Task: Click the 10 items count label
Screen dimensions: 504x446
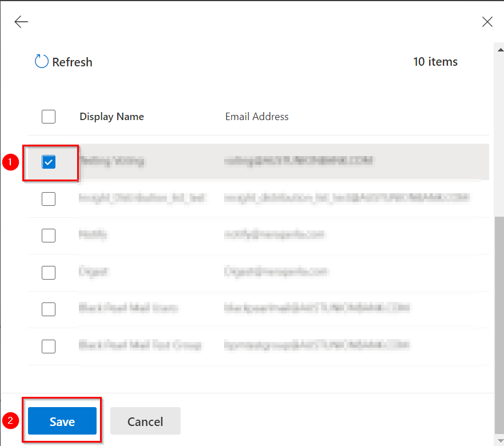Action: [435, 62]
